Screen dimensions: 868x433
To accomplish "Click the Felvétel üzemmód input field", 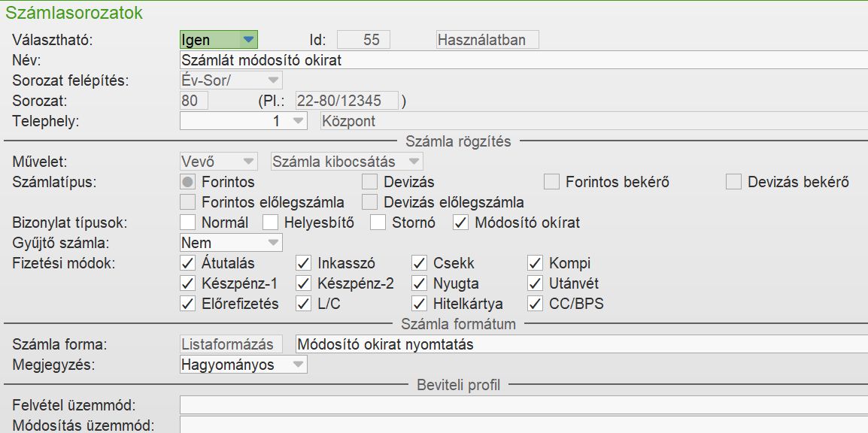I will pos(523,405).
